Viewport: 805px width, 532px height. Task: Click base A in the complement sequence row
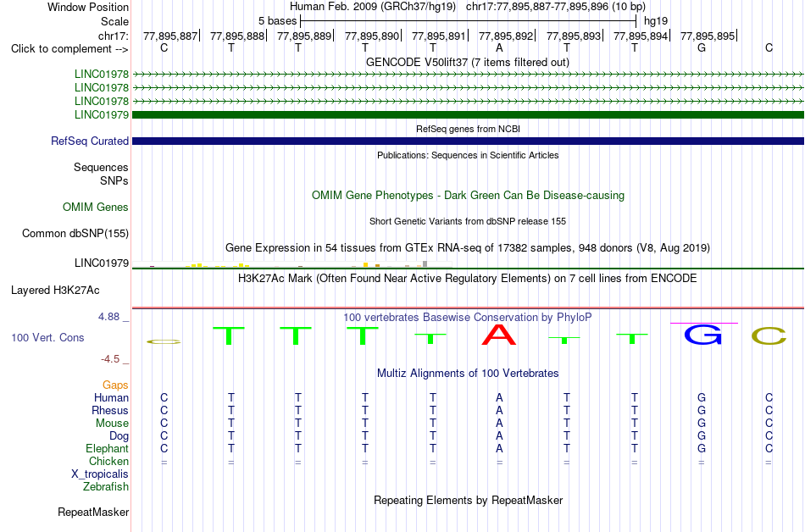(499, 48)
